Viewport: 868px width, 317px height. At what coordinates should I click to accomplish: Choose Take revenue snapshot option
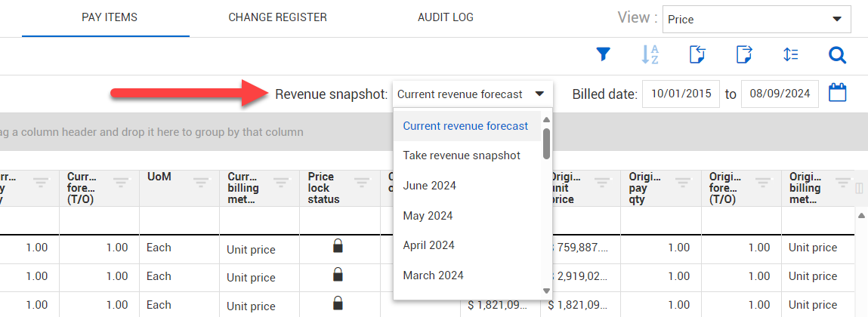tap(461, 155)
